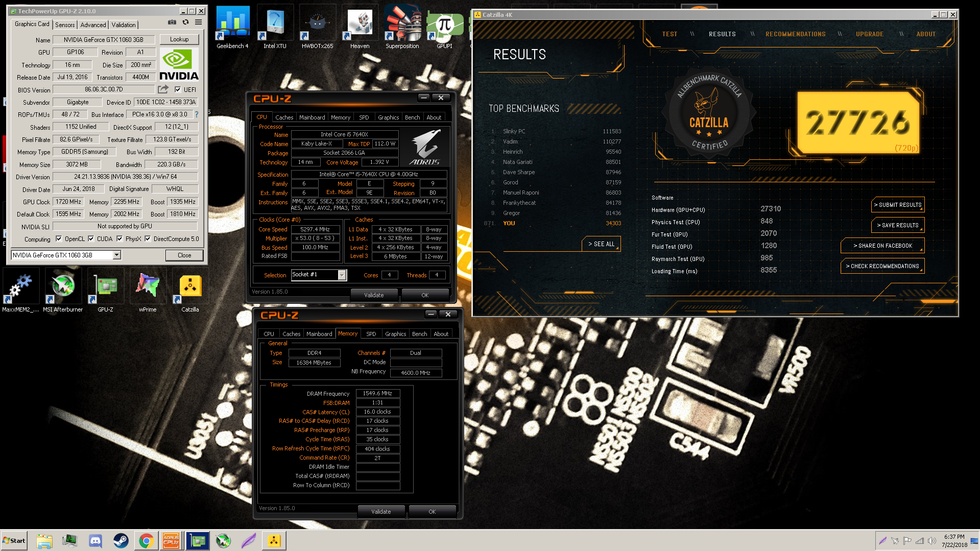Viewport: 980px width, 551px height.
Task: Open Discord from the taskbar
Action: tap(95, 540)
